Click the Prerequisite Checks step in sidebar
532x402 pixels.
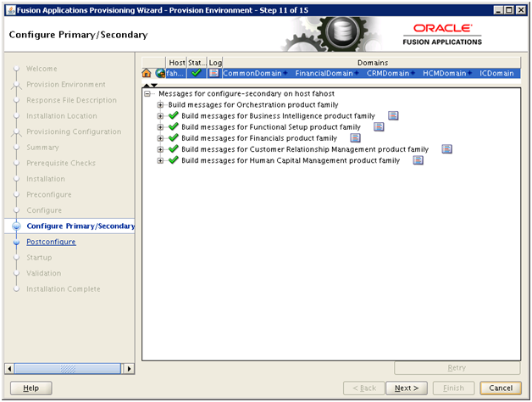pos(61,163)
